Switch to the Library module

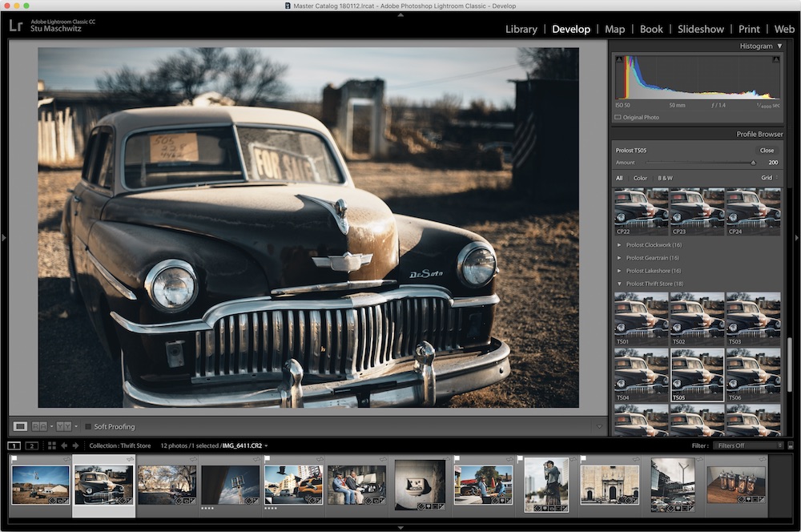click(521, 29)
